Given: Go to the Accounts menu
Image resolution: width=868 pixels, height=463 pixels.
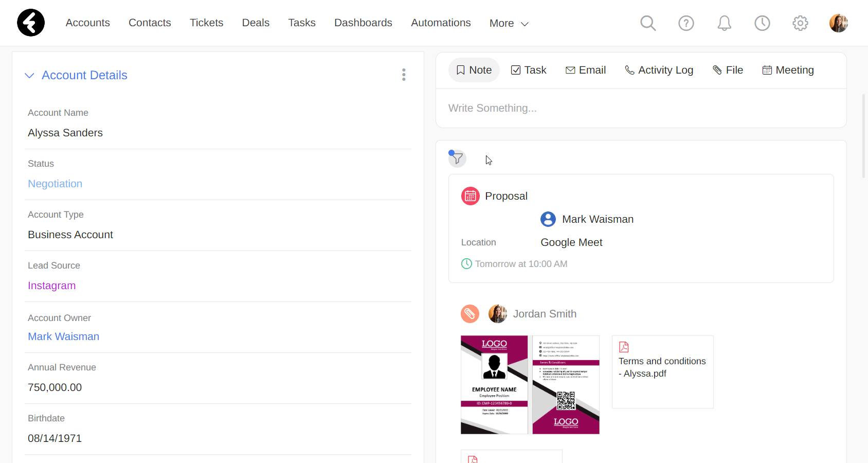Looking at the screenshot, I should [x=87, y=23].
